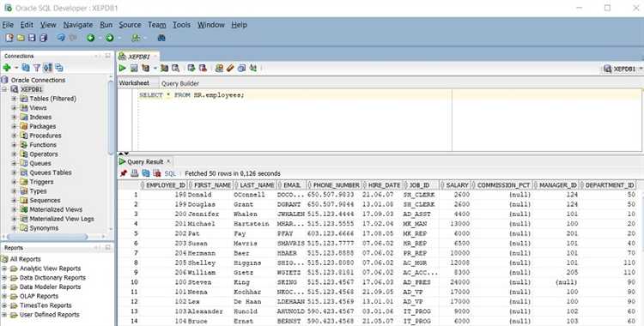This screenshot has height=326, width=644.
Task: Click the Undo icon in main toolbar
Action: pyautogui.click(x=61, y=38)
